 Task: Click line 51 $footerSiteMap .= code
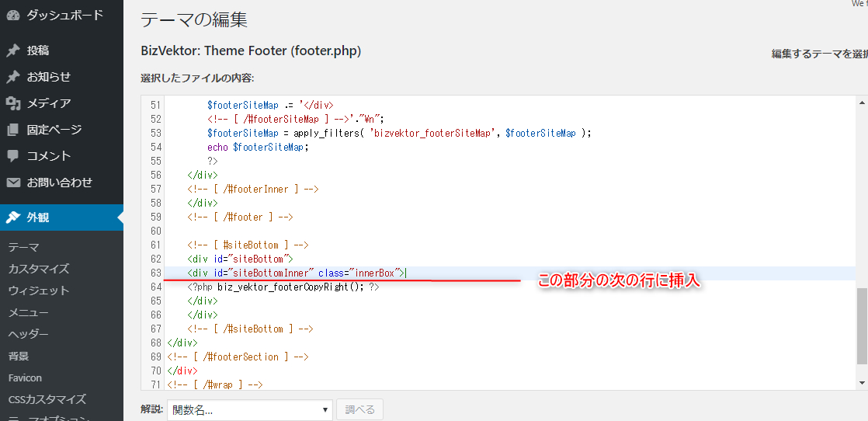click(270, 105)
